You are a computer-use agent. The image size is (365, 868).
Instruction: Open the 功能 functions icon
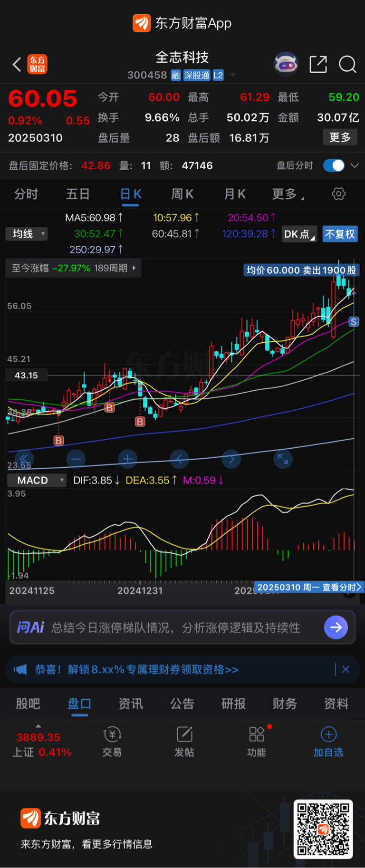[x=257, y=742]
